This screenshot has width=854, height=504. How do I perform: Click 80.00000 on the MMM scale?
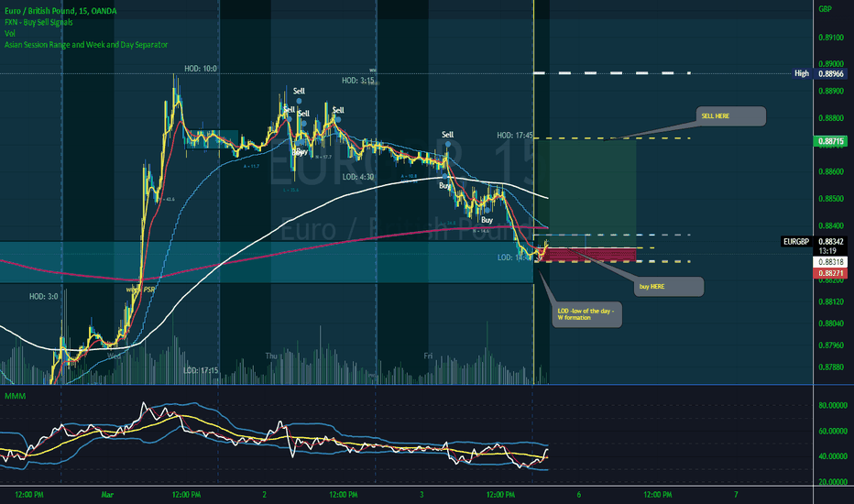[833, 405]
